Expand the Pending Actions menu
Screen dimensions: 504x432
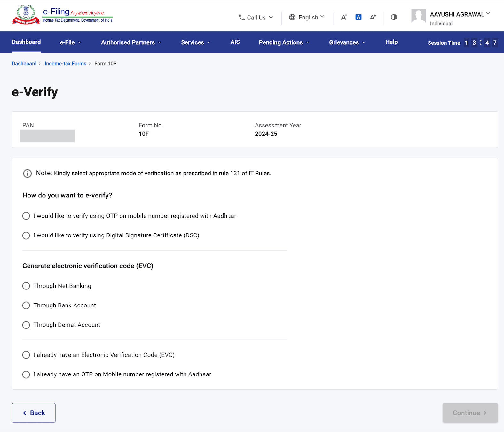284,42
